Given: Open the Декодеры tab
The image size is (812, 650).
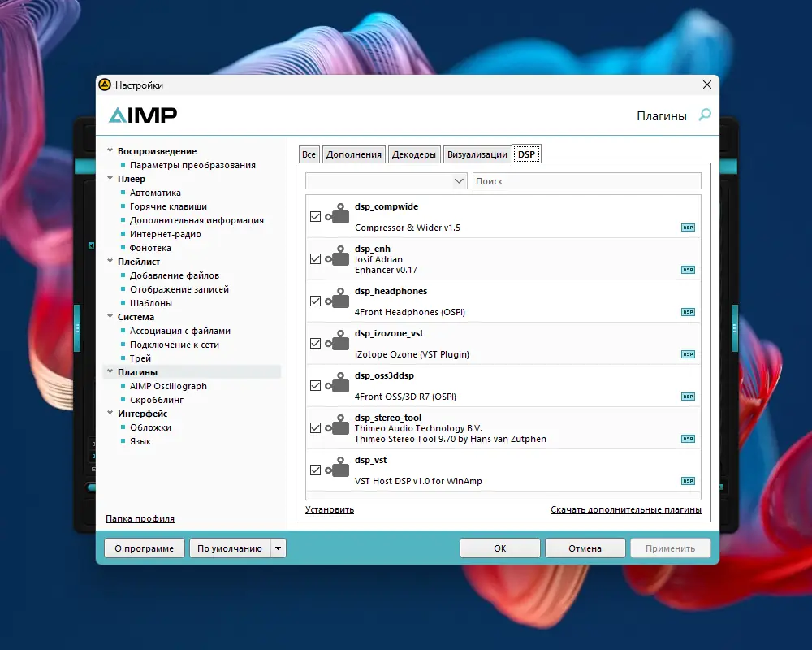Looking at the screenshot, I should click(414, 154).
